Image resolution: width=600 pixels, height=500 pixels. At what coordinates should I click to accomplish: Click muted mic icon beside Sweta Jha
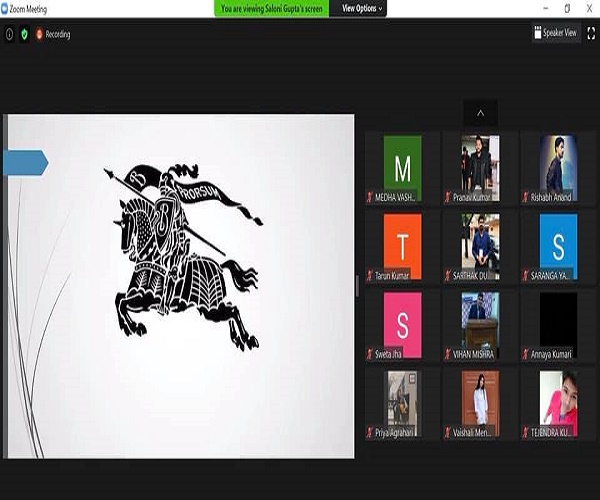[370, 354]
